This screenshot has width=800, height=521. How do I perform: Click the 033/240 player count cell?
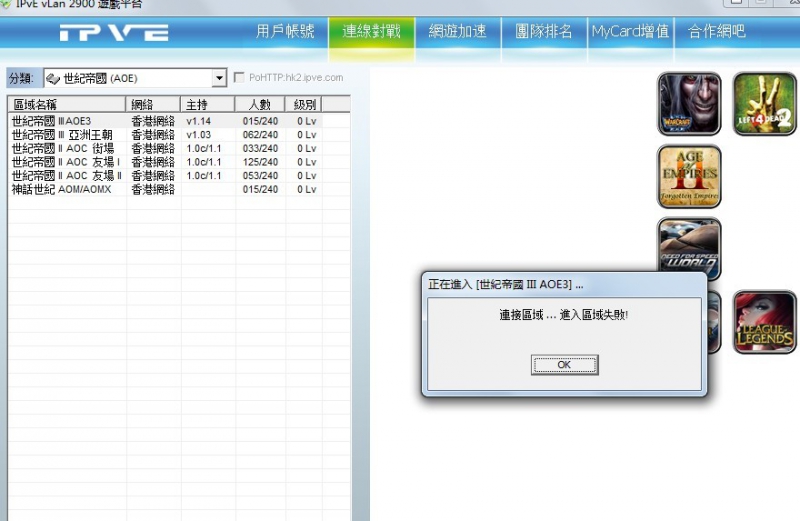[260, 148]
